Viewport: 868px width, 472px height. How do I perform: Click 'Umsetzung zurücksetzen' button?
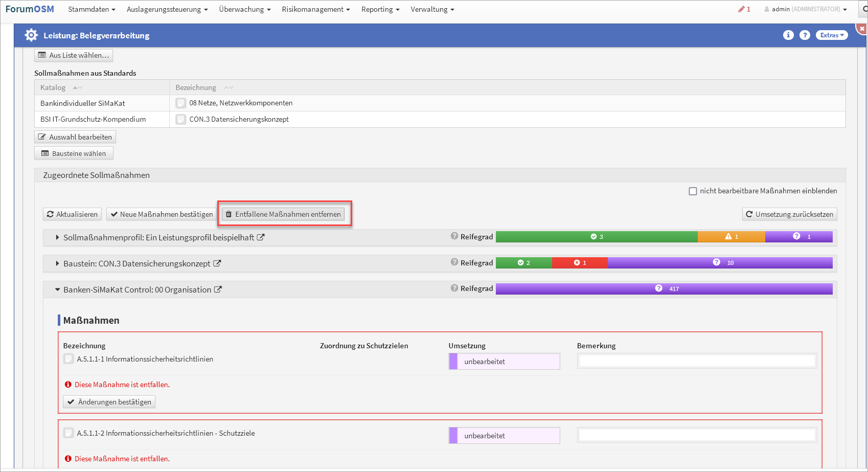click(x=789, y=214)
